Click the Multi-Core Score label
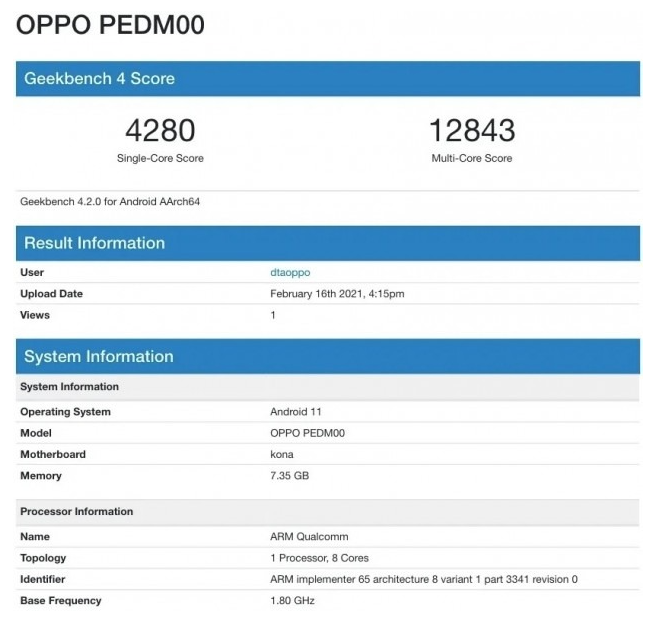The image size is (648, 624). (472, 158)
